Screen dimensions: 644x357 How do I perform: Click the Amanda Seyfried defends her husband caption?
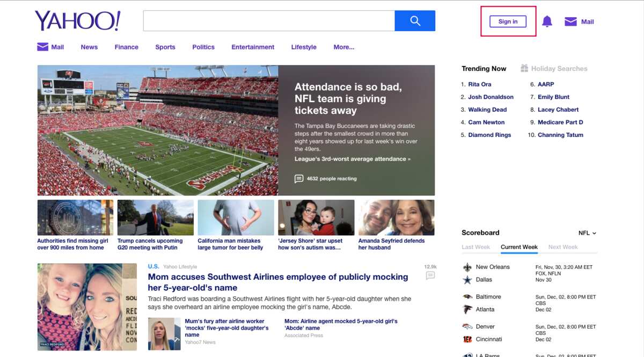(391, 244)
